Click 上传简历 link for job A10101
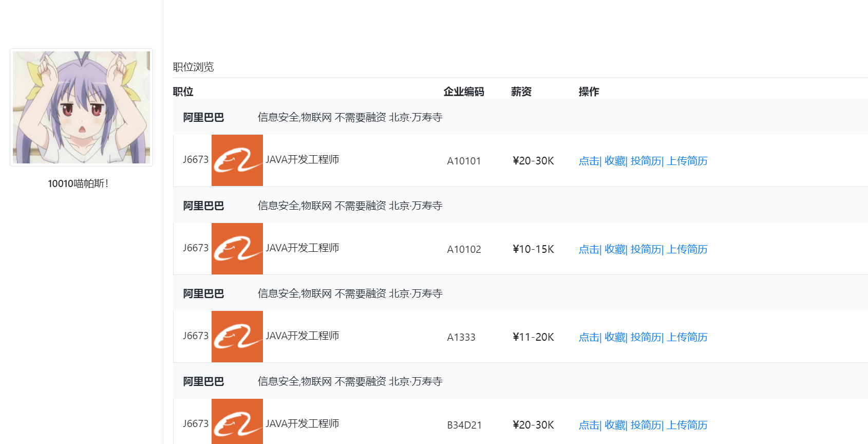Viewport: 868px width, 444px height. coord(687,161)
